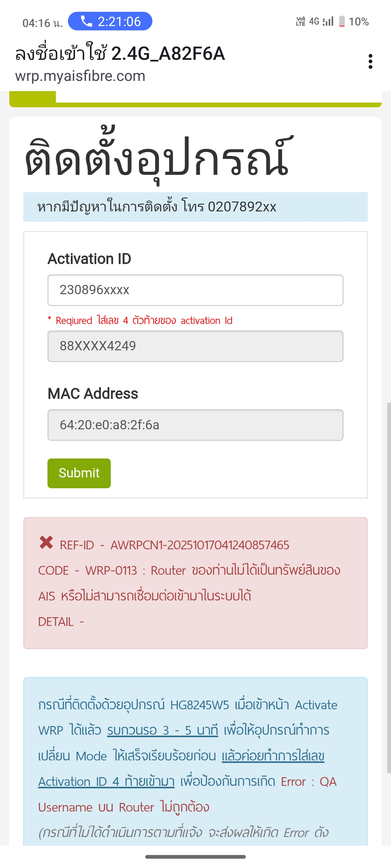Tap the VoLTE status icon
The width and height of the screenshot is (391, 868).
pos(300,22)
